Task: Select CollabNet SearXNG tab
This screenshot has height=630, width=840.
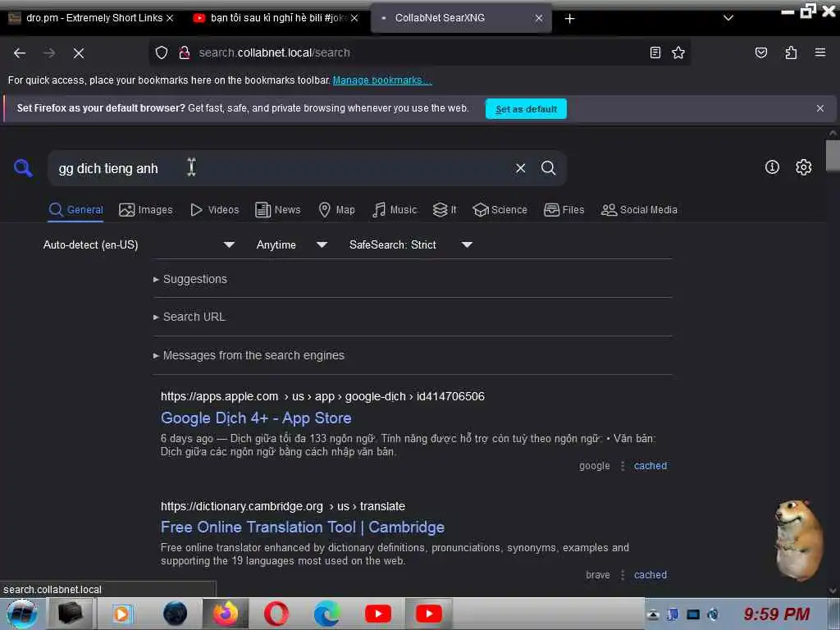Action: tap(461, 18)
